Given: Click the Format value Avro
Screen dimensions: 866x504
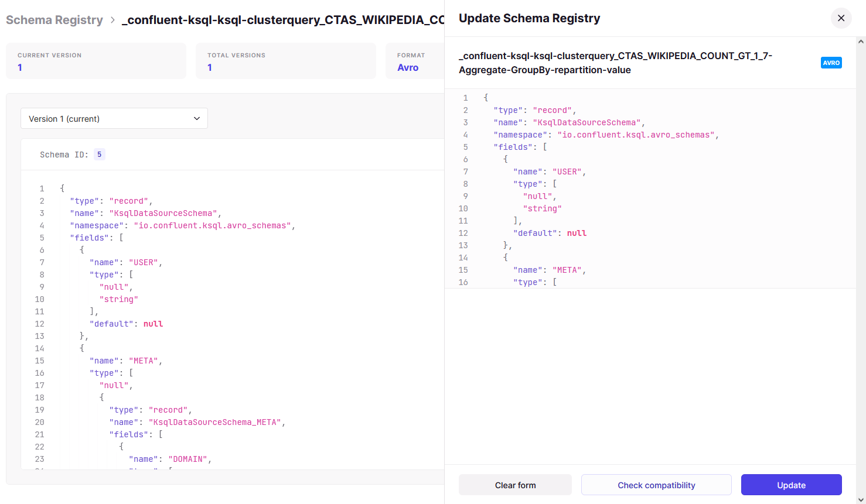Looking at the screenshot, I should (408, 67).
